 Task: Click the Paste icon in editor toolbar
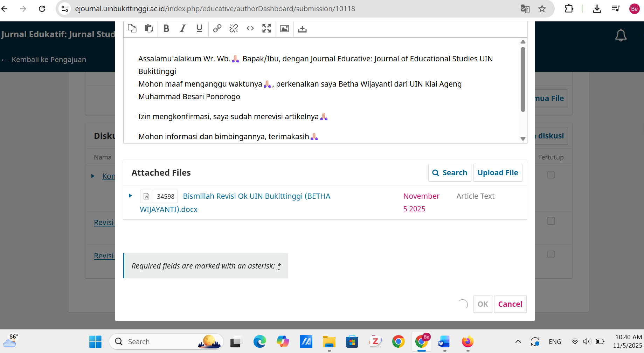click(149, 29)
